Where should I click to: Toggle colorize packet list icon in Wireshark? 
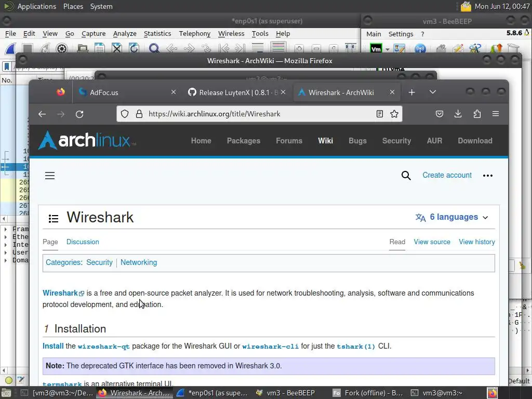[x=278, y=48]
